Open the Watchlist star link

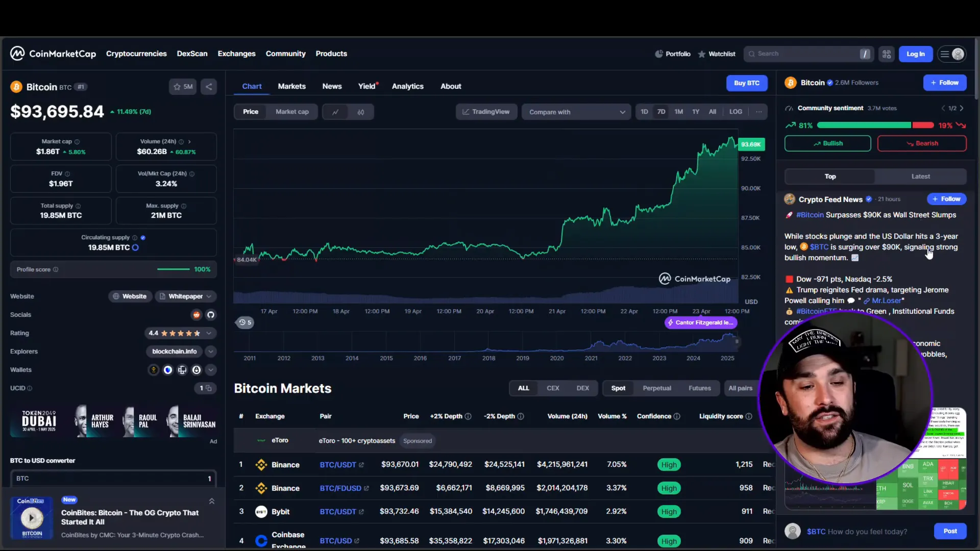click(717, 54)
